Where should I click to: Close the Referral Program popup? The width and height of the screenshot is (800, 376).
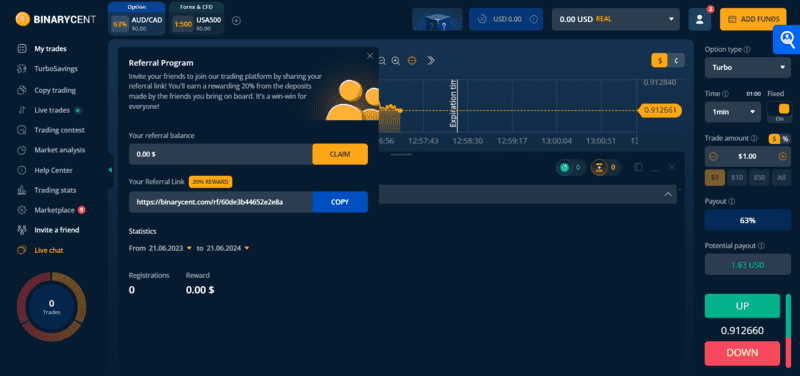370,56
